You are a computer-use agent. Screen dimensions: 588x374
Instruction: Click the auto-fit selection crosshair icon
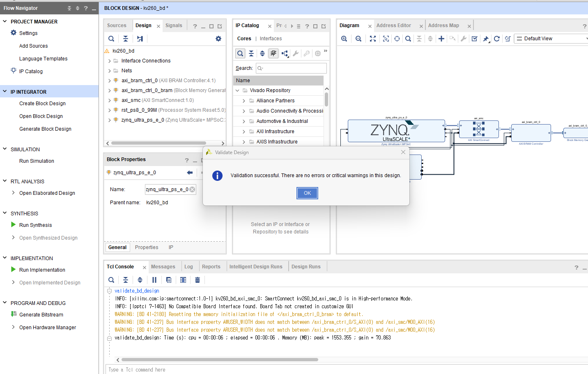(x=397, y=39)
